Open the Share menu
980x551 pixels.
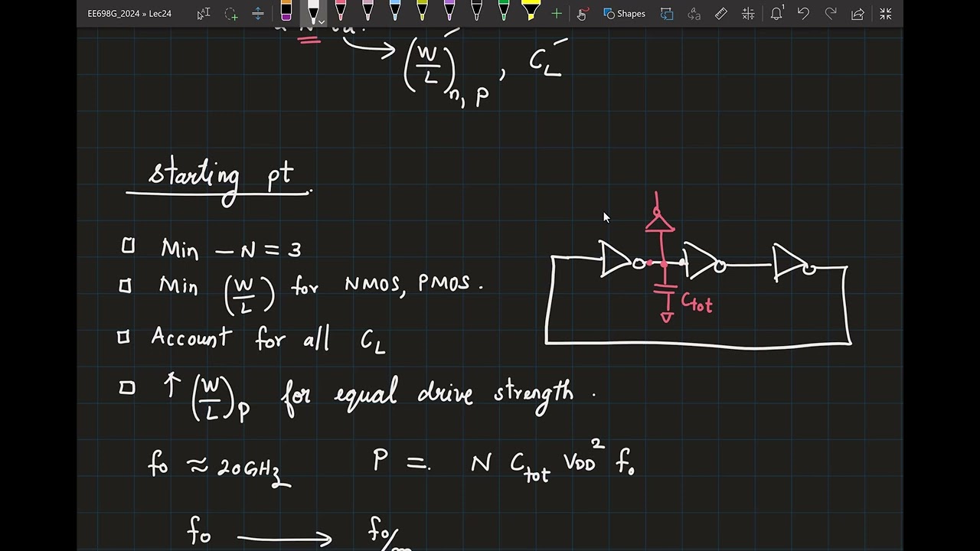click(857, 14)
